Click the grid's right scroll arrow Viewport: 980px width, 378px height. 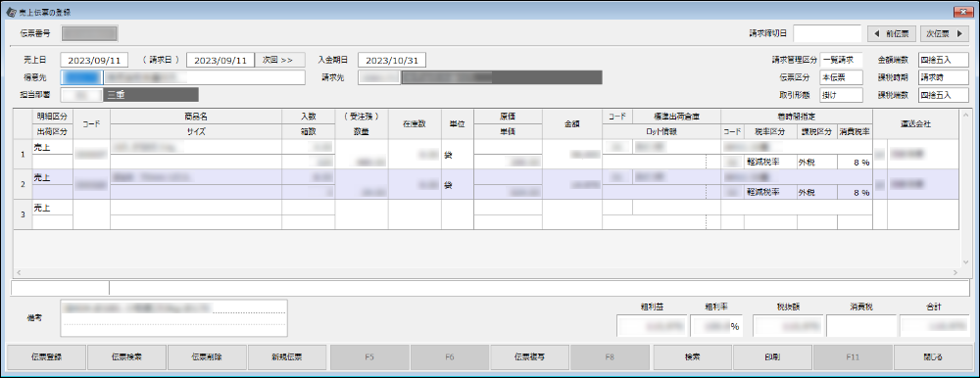click(955, 273)
